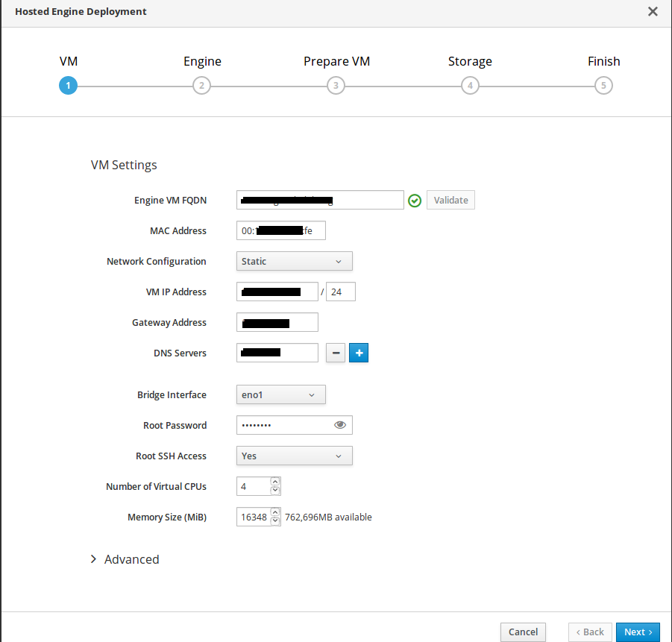Click the Next button

[x=638, y=632]
